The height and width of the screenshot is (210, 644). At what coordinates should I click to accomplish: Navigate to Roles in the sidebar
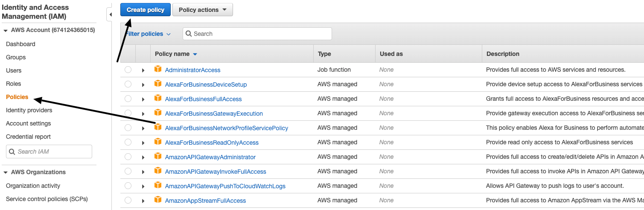point(13,84)
